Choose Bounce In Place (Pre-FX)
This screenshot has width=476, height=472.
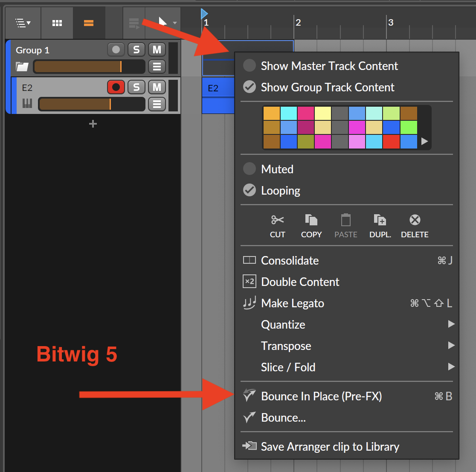coord(347,396)
